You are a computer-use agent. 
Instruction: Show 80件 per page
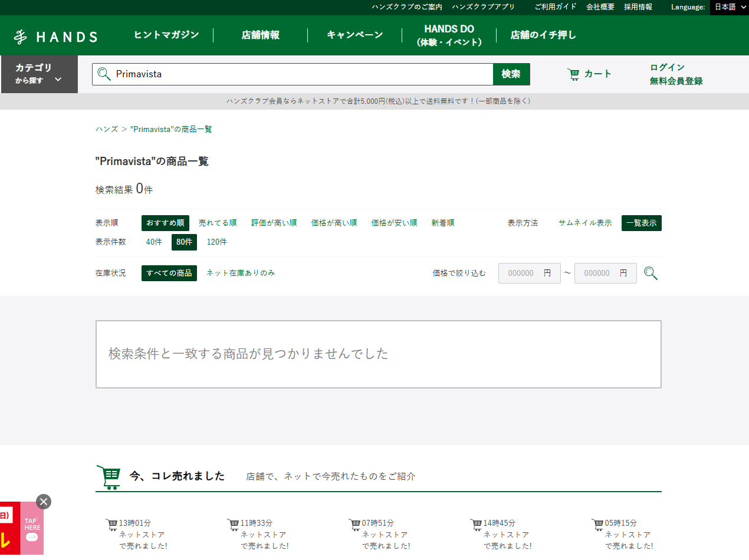pyautogui.click(x=184, y=242)
